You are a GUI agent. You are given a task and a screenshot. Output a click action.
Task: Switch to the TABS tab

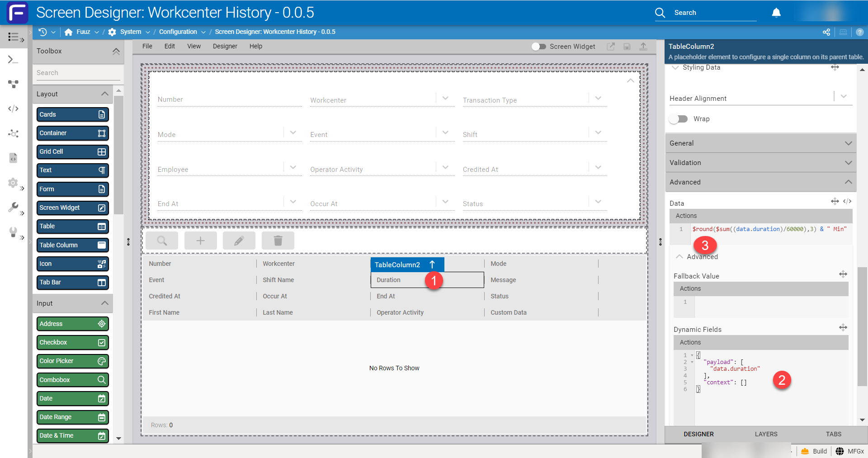tap(834, 434)
